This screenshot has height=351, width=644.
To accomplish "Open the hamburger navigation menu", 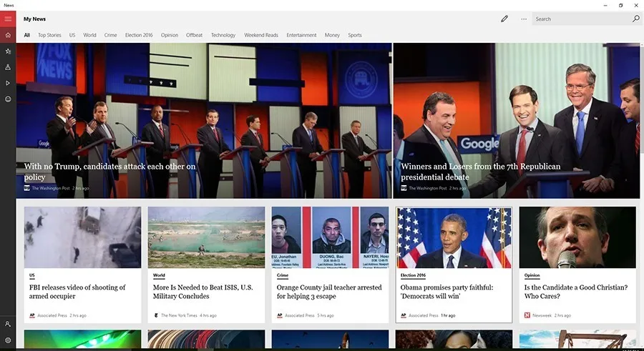I will pos(8,19).
